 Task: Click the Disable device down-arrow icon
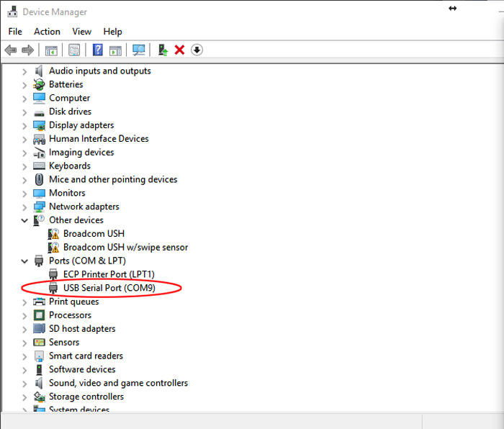pos(197,50)
